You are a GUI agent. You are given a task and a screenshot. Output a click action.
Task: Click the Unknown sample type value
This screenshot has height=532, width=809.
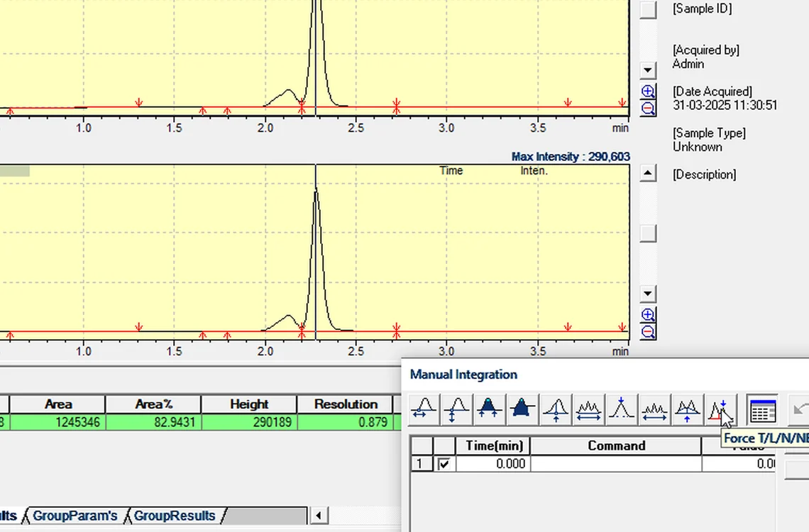tap(697, 147)
